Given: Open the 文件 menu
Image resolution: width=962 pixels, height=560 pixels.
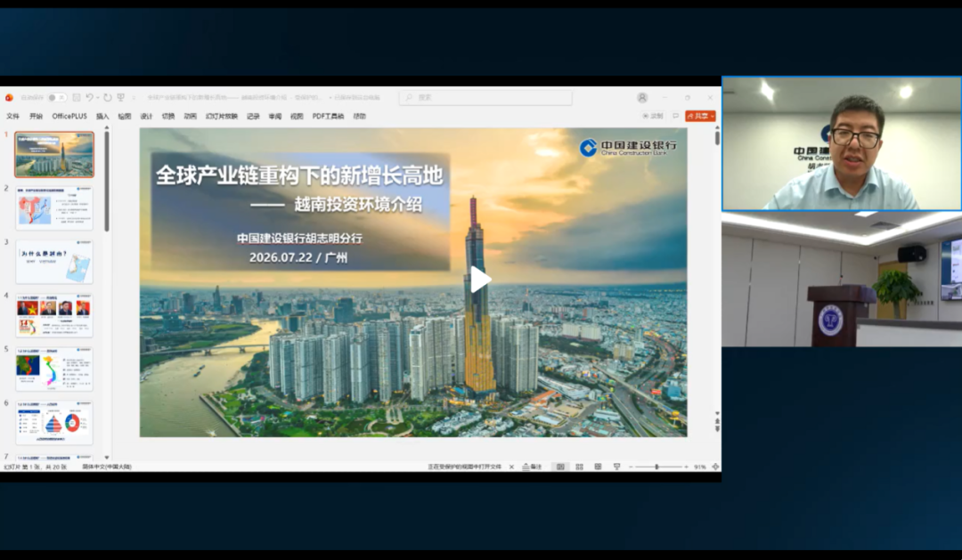Looking at the screenshot, I should (12, 116).
